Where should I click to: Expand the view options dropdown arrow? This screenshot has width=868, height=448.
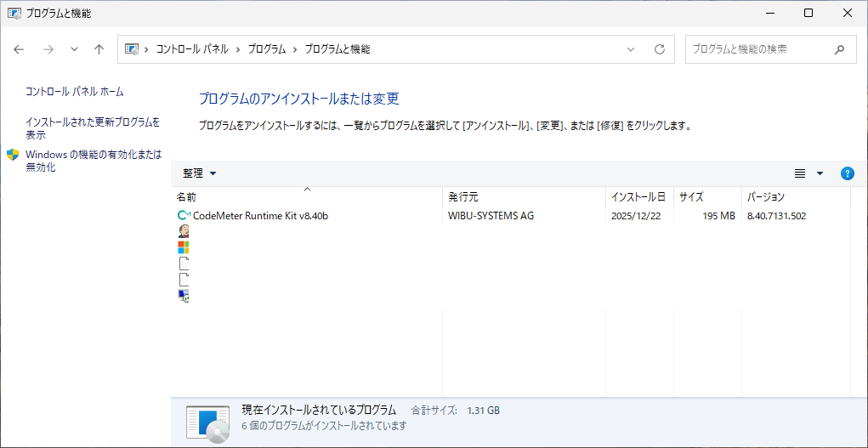point(820,173)
